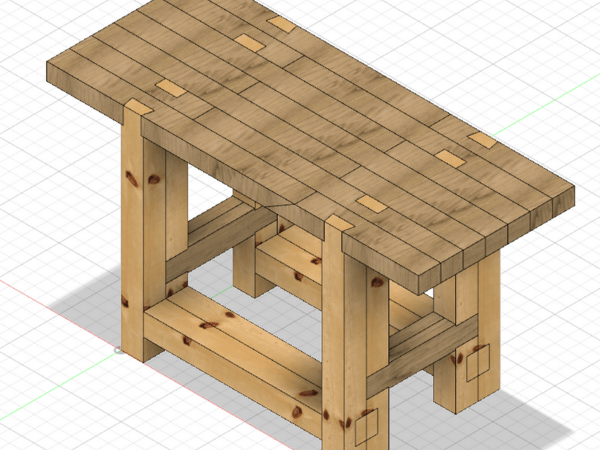
Task: Select the rightmost tenon on the tabletop
Action: click(x=483, y=140)
